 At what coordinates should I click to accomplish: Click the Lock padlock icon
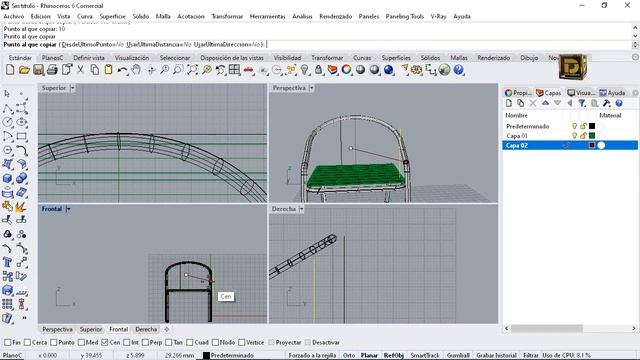tap(318, 70)
